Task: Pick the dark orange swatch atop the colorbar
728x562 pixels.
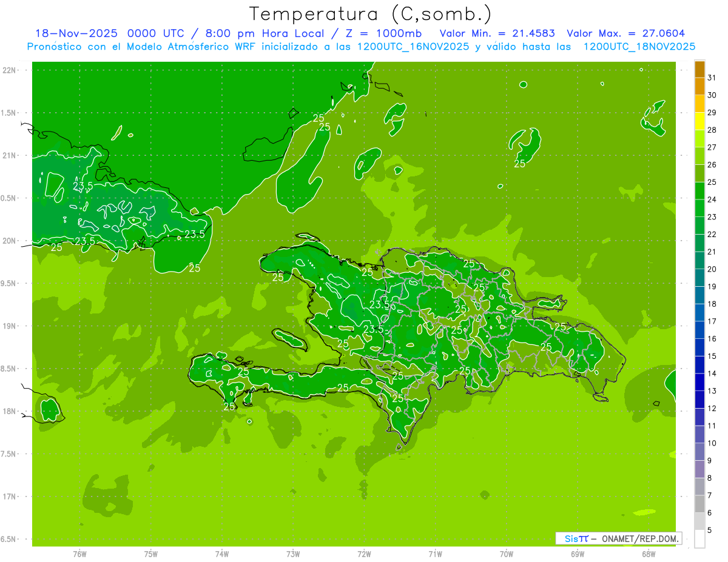Action: (699, 69)
